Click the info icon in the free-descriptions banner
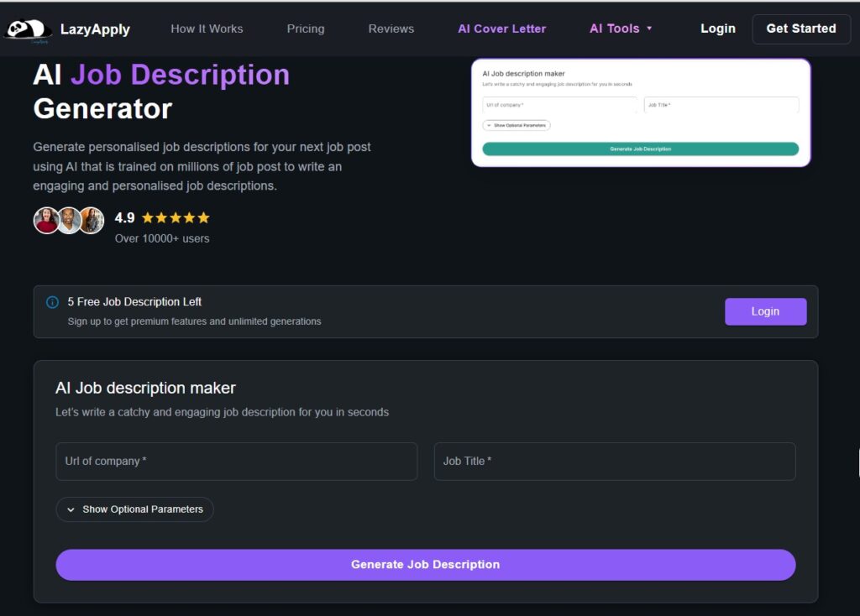 (x=52, y=302)
